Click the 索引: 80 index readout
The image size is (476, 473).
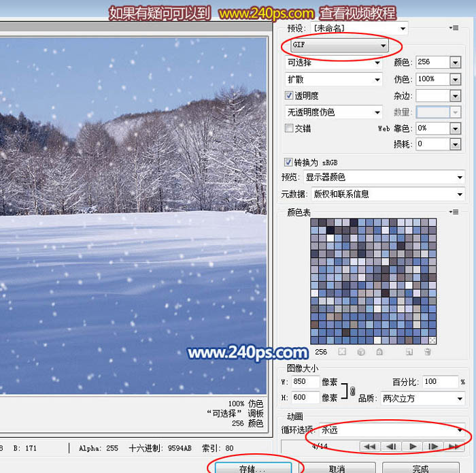click(218, 448)
